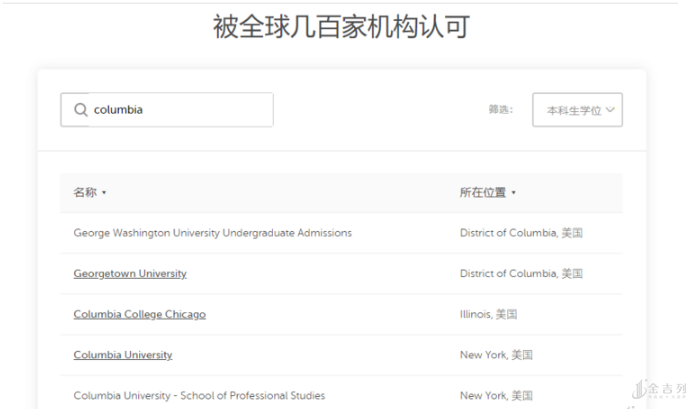The image size is (696, 409).
Task: Click the Illinois, 美国 location cell
Action: [x=496, y=314]
